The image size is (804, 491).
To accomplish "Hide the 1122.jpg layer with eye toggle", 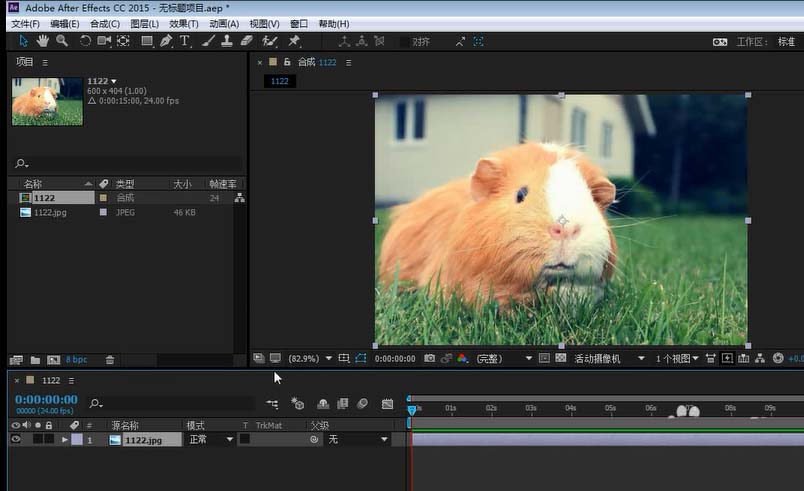I will [x=15, y=439].
